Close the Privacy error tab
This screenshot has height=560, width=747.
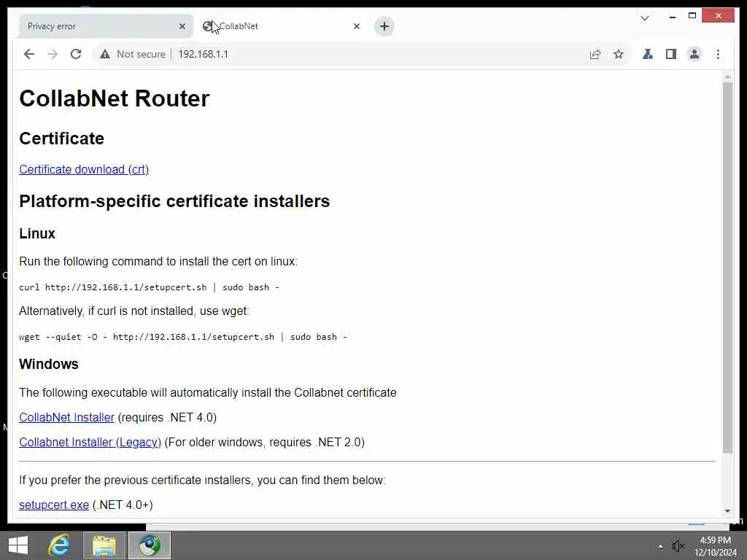[x=182, y=26]
